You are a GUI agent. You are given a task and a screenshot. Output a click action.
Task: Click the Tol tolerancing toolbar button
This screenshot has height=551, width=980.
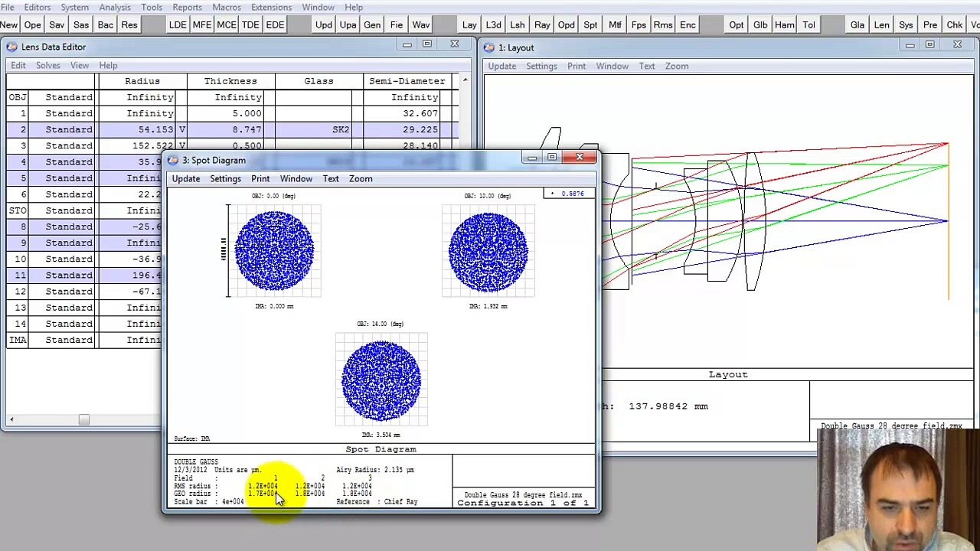tap(809, 24)
